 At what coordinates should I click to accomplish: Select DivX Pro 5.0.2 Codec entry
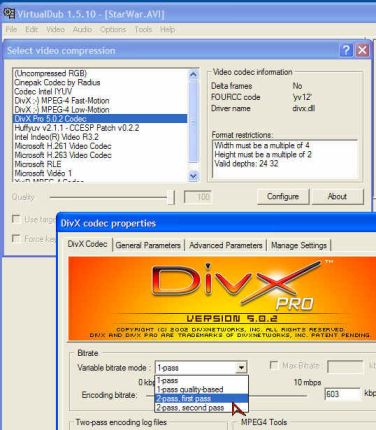click(x=100, y=119)
